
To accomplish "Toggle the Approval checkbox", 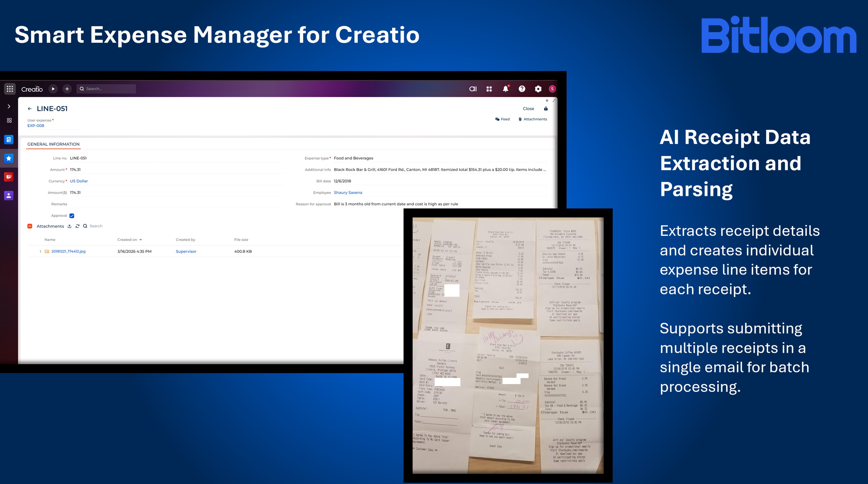I will point(72,216).
